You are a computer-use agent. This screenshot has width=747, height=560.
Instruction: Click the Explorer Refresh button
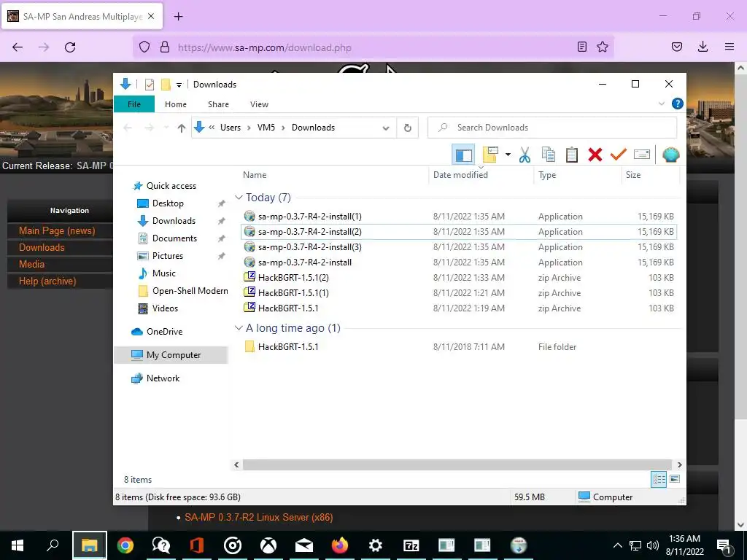coord(407,128)
